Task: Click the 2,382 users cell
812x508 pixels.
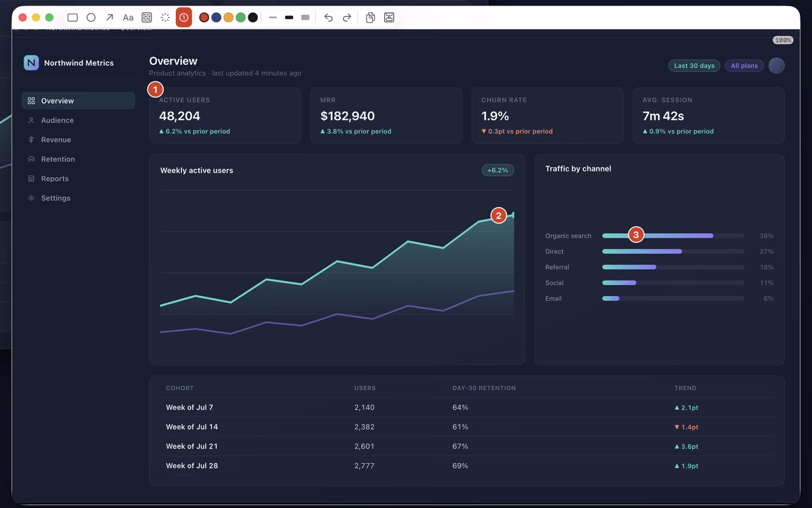Action: point(364,427)
